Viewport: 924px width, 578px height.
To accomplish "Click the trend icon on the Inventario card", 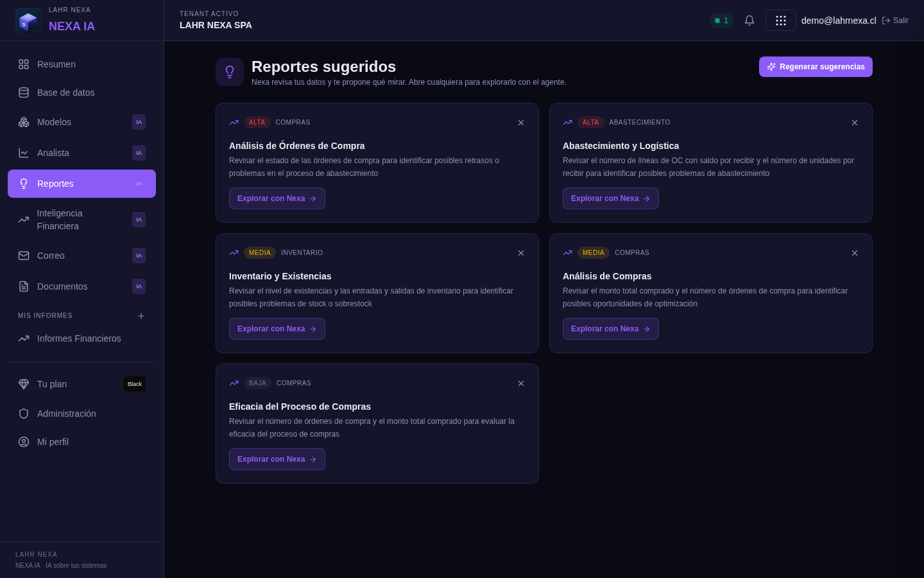I will point(234,253).
